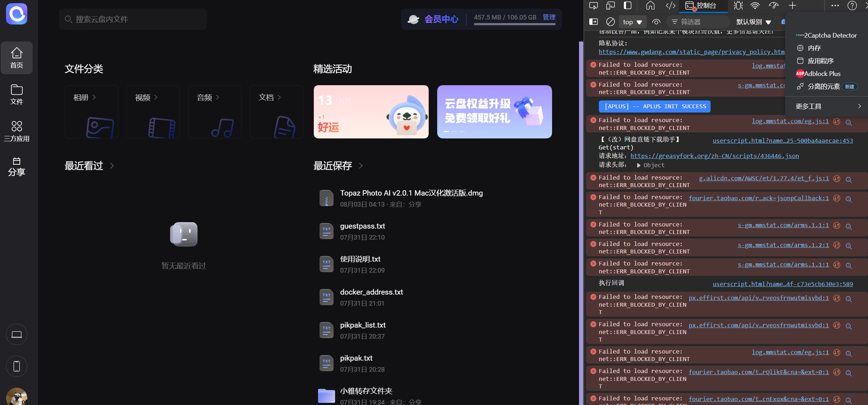Click the live expression eye icon
The image size is (868, 405).
tap(656, 22)
